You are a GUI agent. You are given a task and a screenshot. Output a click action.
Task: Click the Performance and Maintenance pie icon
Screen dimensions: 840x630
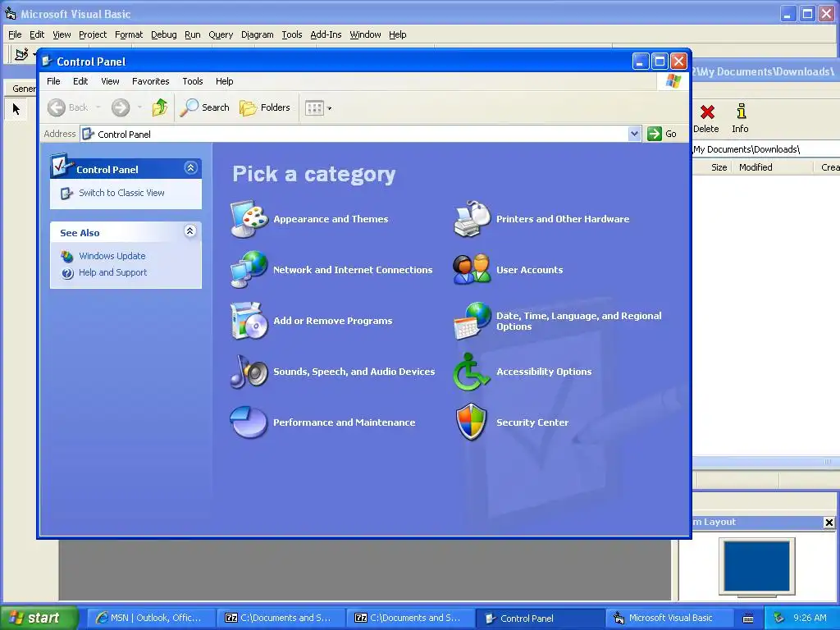249,422
